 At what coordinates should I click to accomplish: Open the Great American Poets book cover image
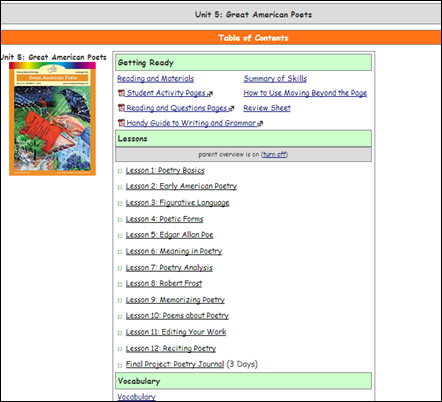click(52, 119)
